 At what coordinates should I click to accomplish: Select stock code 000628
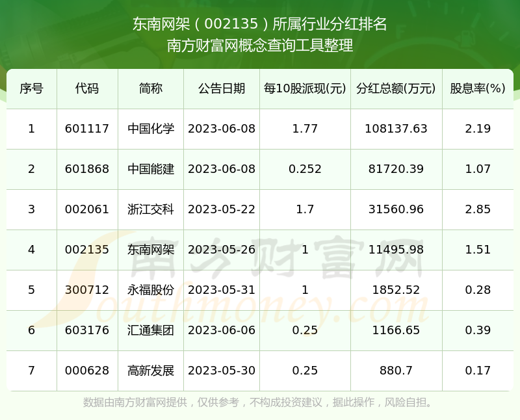point(87,371)
